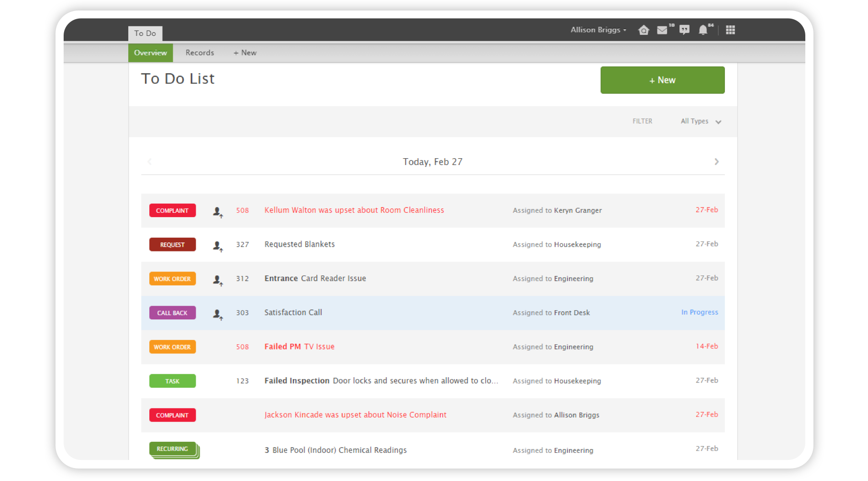Open the home icon in top bar
Image resolution: width=868 pixels, height=481 pixels.
coord(644,30)
